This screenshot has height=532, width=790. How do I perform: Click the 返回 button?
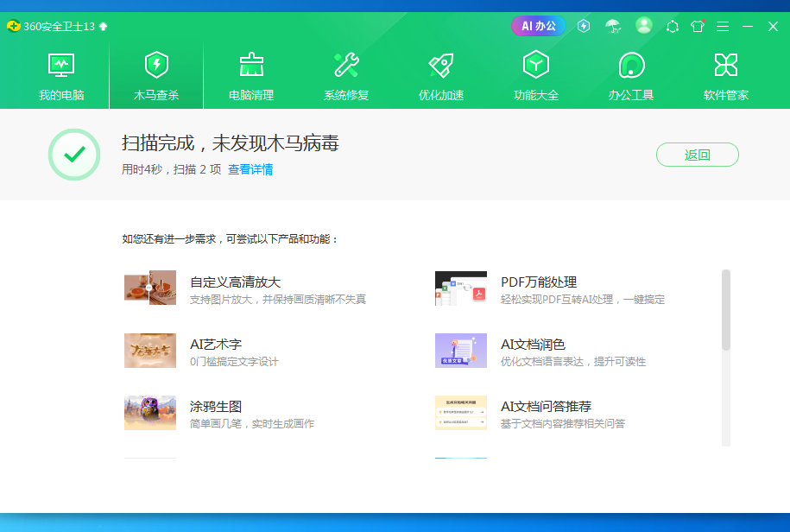click(698, 155)
